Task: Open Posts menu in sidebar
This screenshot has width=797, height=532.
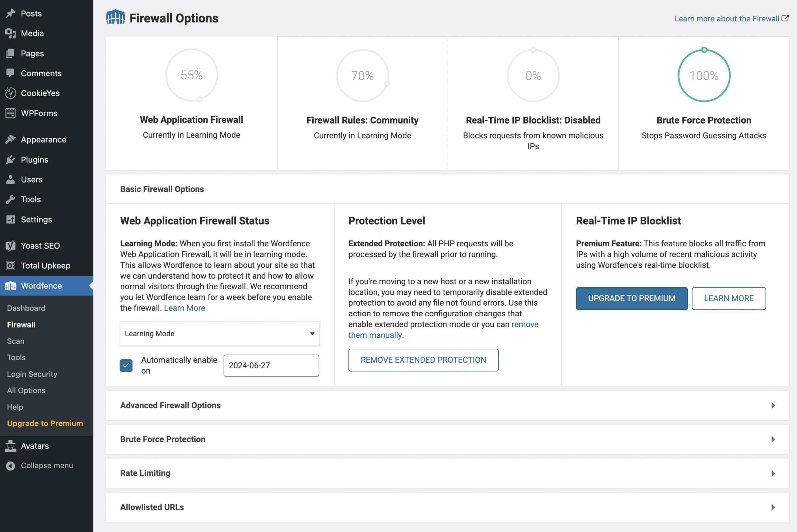Action: point(31,13)
